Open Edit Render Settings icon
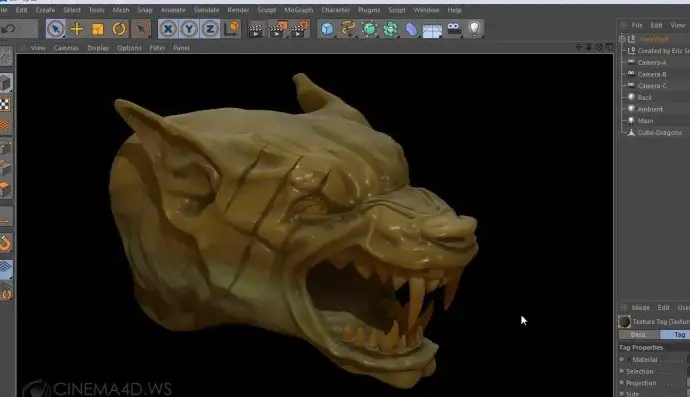 click(300, 29)
